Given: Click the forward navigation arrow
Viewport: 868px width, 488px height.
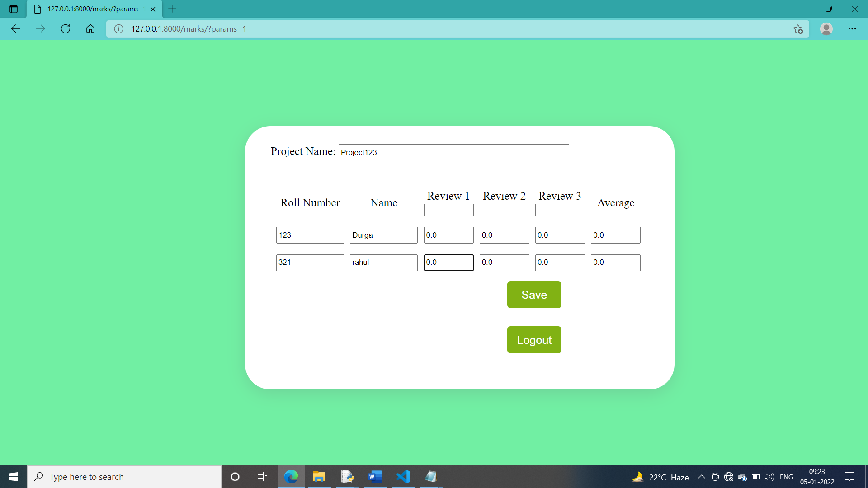Looking at the screenshot, I should click(41, 28).
